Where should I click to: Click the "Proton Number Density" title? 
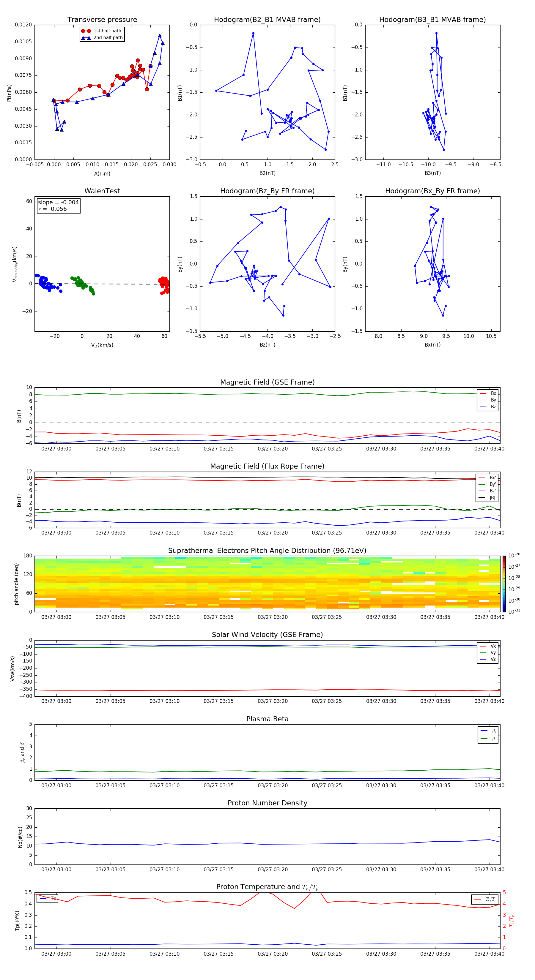click(x=267, y=803)
